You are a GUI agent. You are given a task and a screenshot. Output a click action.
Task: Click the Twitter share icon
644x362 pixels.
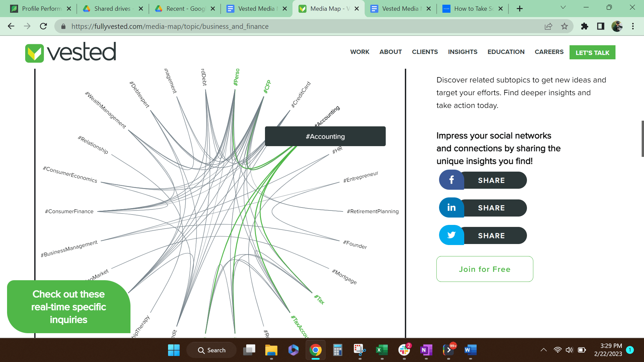[451, 235]
